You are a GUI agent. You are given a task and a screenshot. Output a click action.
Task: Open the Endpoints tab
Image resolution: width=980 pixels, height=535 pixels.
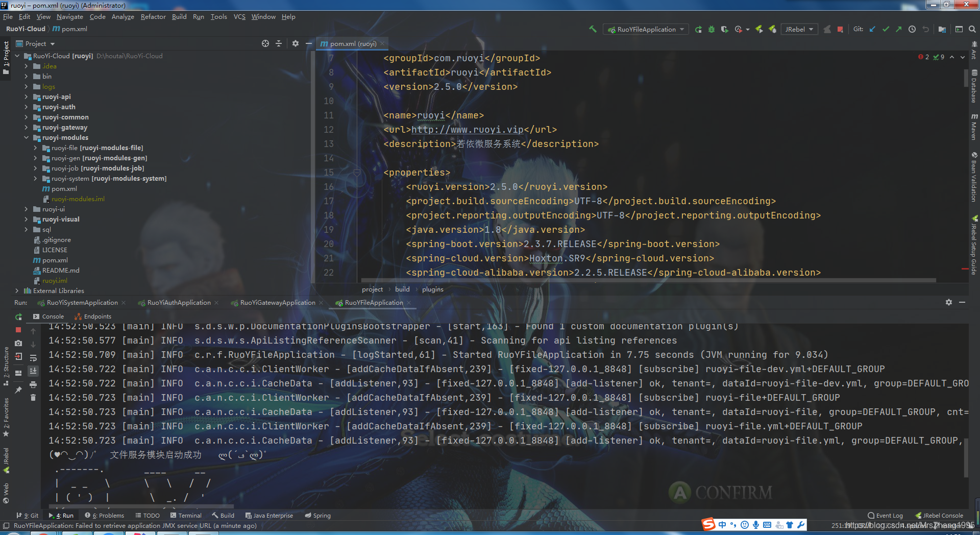point(93,317)
